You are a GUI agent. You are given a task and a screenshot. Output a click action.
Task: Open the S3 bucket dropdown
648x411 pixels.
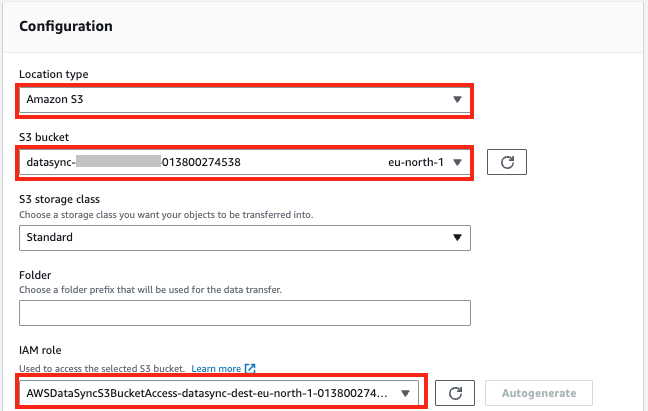(245, 162)
